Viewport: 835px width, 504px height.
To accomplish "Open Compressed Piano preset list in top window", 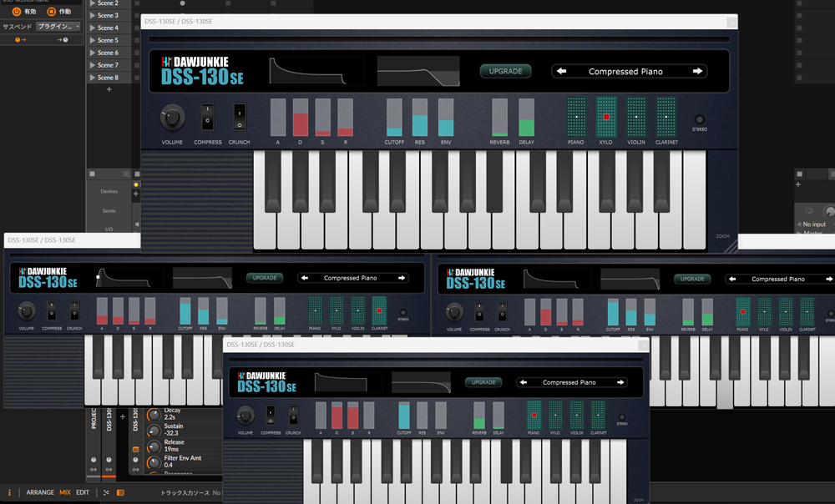I will pos(625,72).
